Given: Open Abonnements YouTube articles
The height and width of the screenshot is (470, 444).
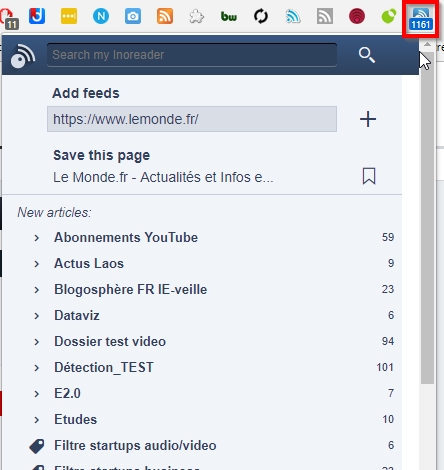Looking at the screenshot, I should click(x=126, y=238).
